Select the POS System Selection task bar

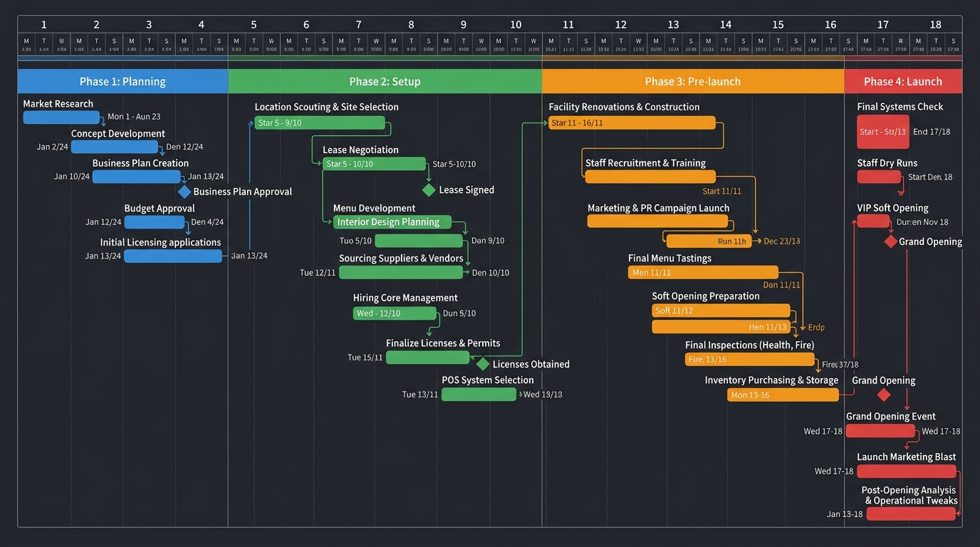coord(479,394)
